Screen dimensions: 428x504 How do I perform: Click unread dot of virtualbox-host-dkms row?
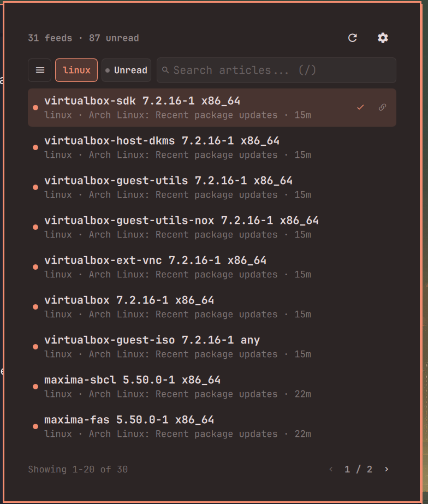[35, 147]
